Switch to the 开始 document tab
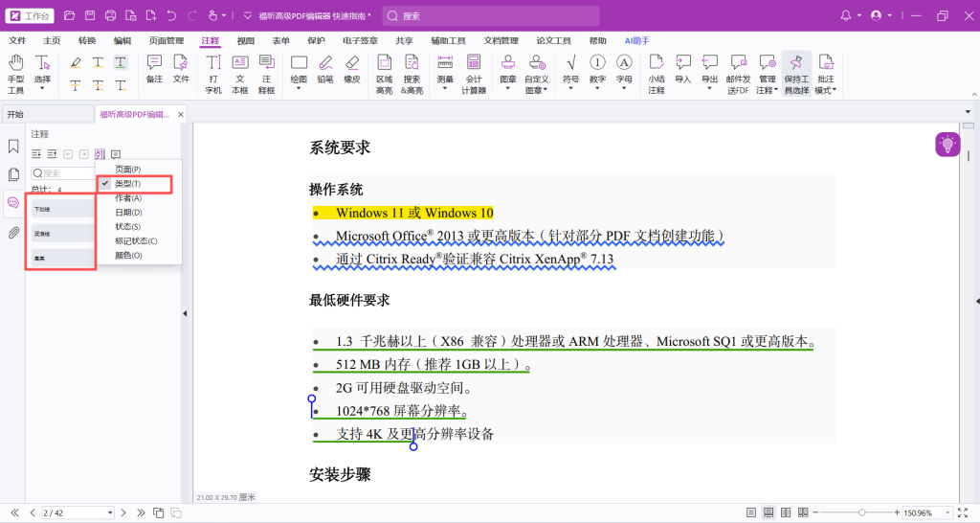 coord(47,115)
